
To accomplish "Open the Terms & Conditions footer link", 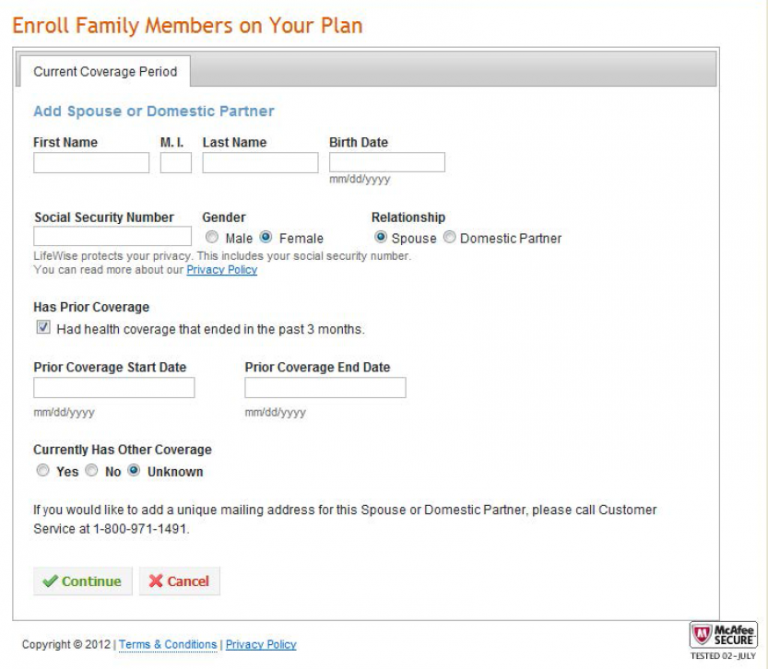I will (168, 645).
